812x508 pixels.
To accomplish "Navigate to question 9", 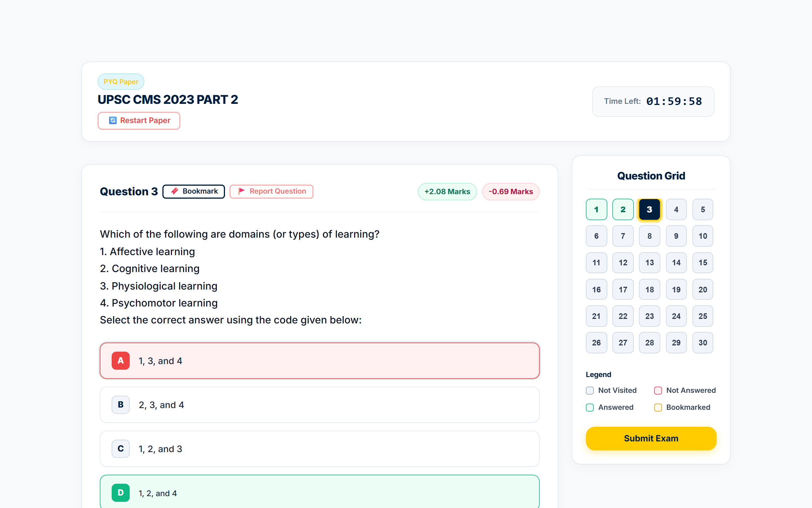I will [676, 236].
